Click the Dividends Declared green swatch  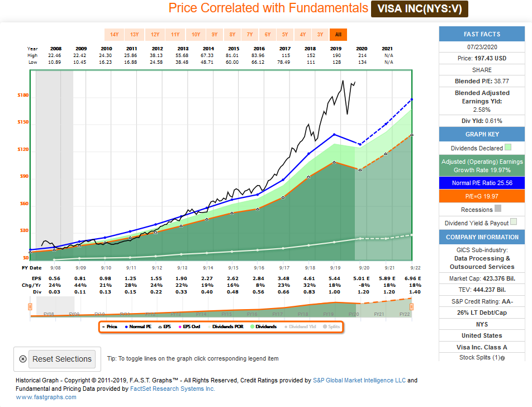pyautogui.click(x=508, y=148)
